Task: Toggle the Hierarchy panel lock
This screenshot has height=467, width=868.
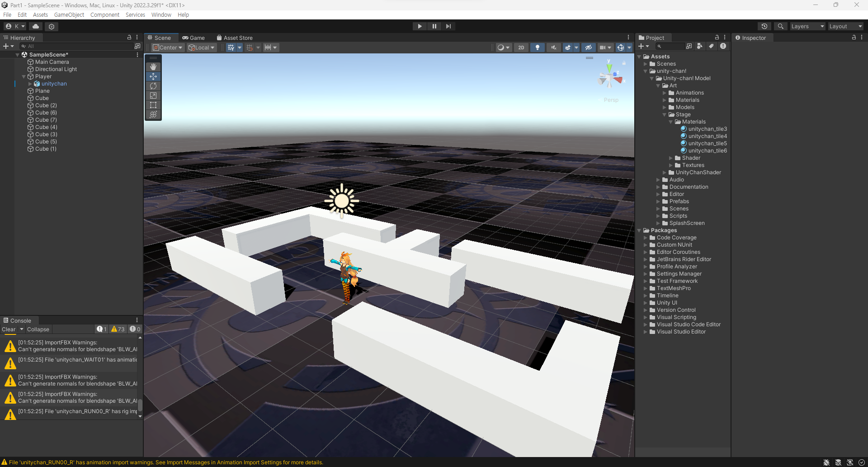Action: tap(129, 38)
